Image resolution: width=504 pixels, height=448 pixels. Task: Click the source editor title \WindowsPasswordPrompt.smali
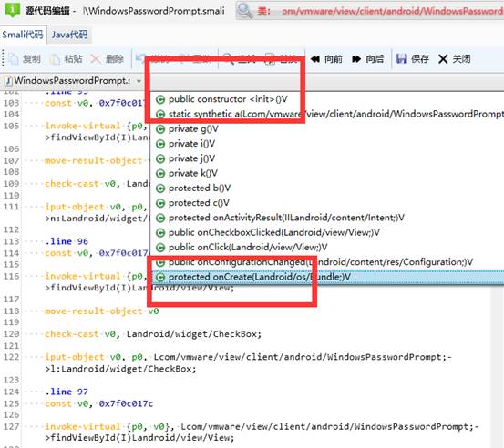click(154, 11)
